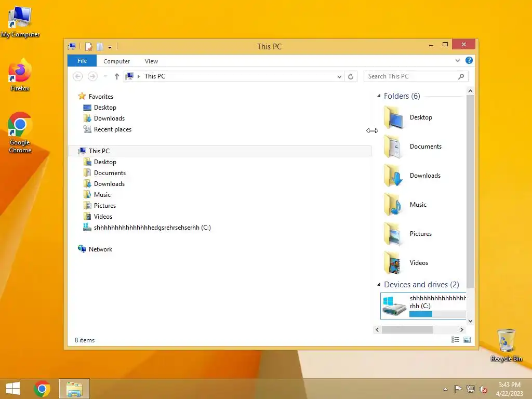Collapse the Folders (6) group
Screen dimensions: 532x399
tap(379, 96)
